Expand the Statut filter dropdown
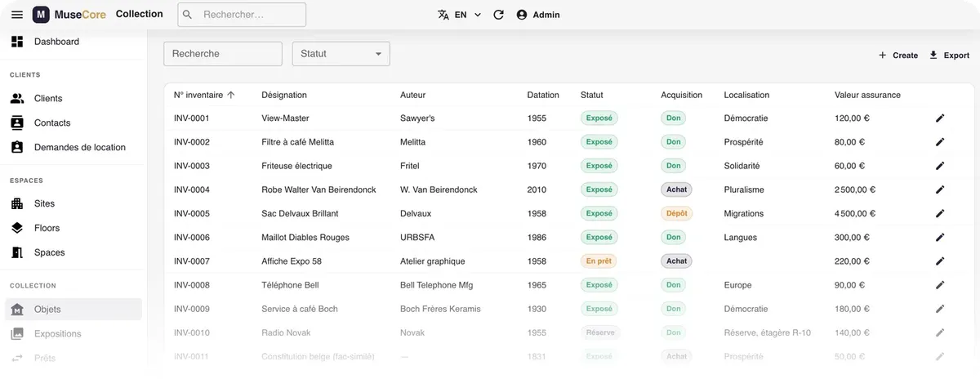Screen dimensions: 980x379 [341, 54]
